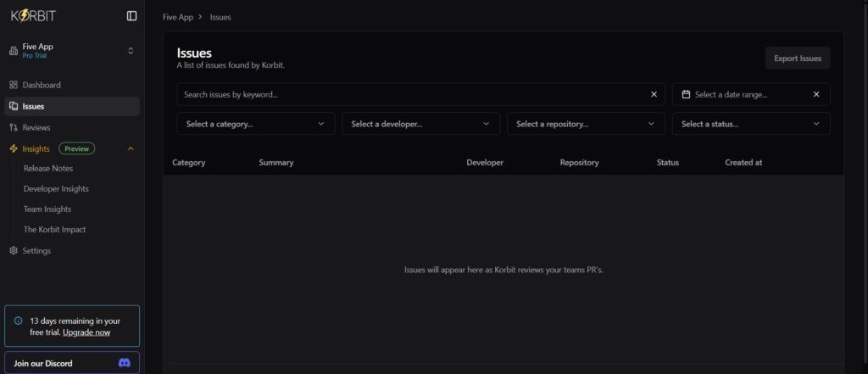The width and height of the screenshot is (868, 374).
Task: Click the Summary column header
Action: (x=276, y=162)
